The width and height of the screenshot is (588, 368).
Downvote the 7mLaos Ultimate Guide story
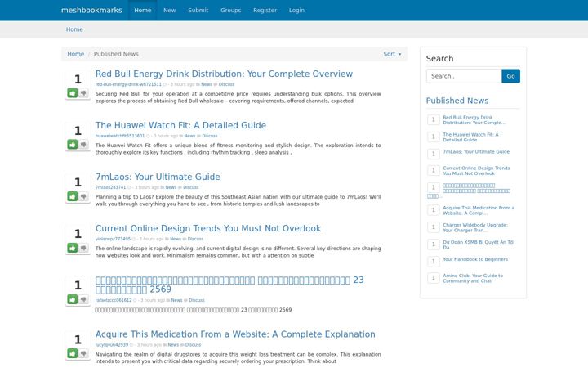click(83, 196)
